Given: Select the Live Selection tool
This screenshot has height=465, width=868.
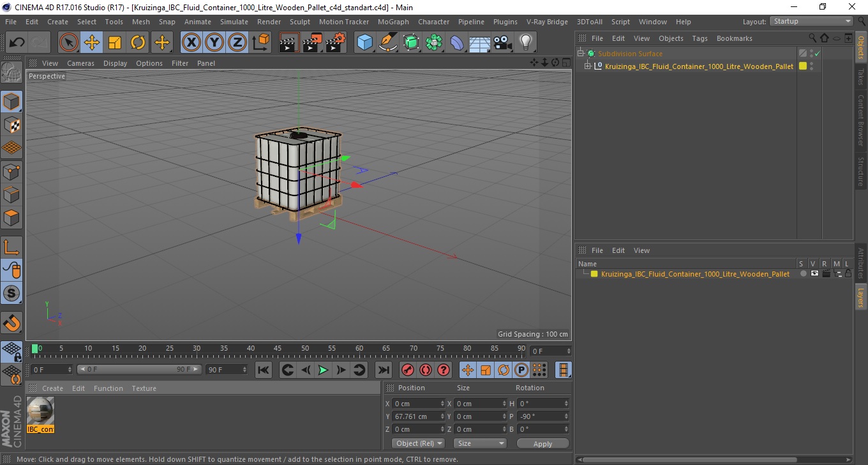Looking at the screenshot, I should [69, 43].
